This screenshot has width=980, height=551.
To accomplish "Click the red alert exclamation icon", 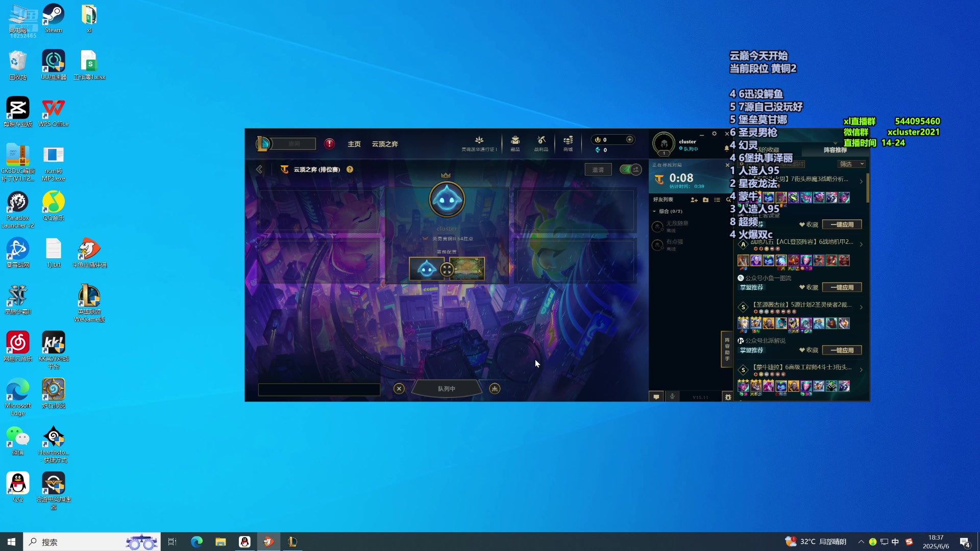I will (x=330, y=143).
